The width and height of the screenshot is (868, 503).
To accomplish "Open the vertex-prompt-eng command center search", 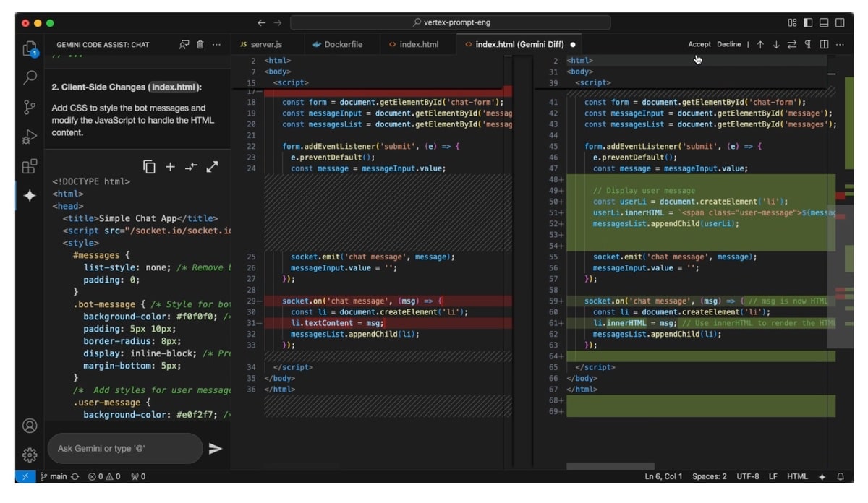I will [x=450, y=23].
